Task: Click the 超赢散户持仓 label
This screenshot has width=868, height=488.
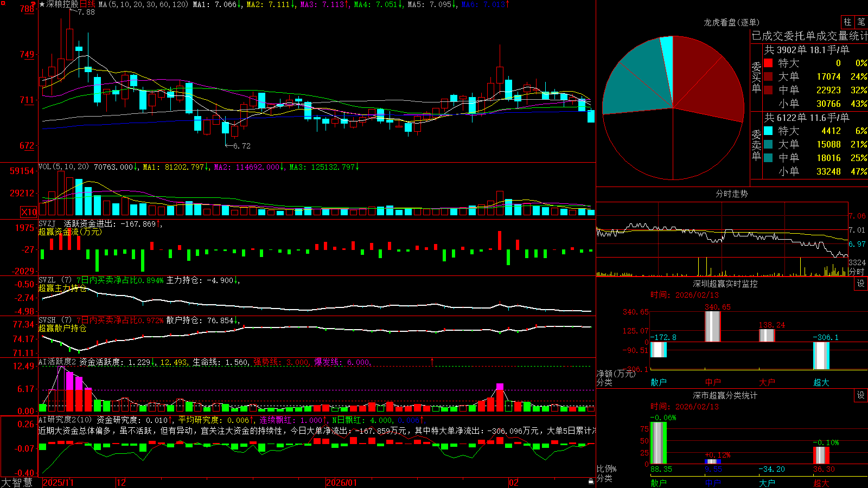Action: [x=62, y=328]
